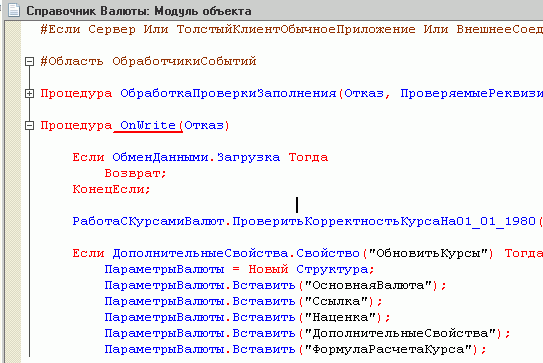Image resolution: width=543 pixels, height=363 pixels.
Task: Click the ОбработчикиСобытий region name
Action: pos(184,62)
